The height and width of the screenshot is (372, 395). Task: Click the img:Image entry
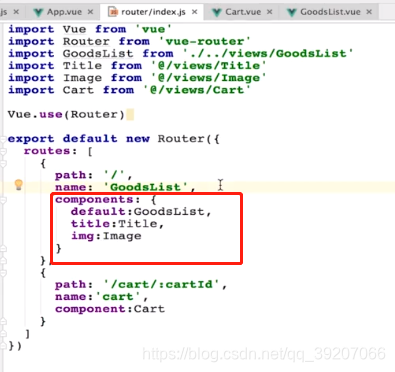point(106,236)
